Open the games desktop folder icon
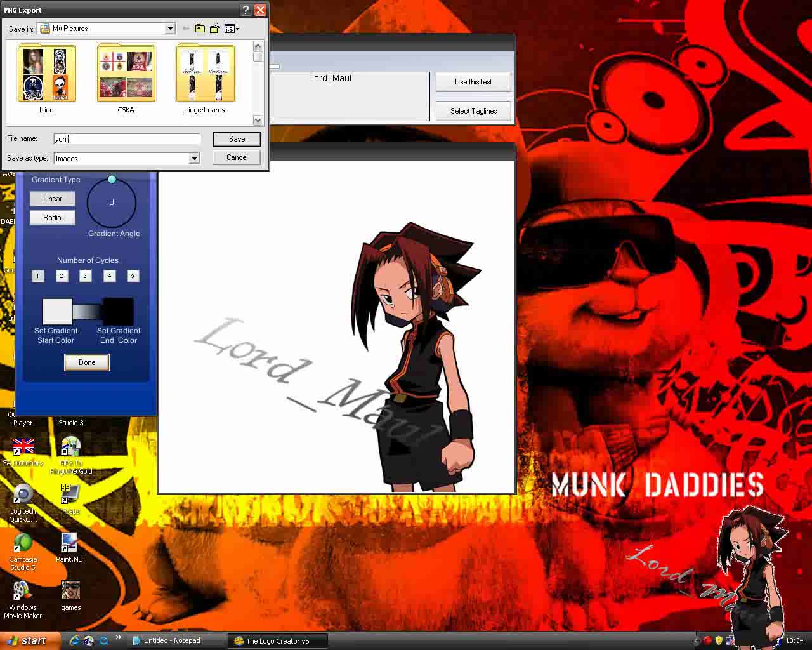The width and height of the screenshot is (812, 650). (x=70, y=595)
